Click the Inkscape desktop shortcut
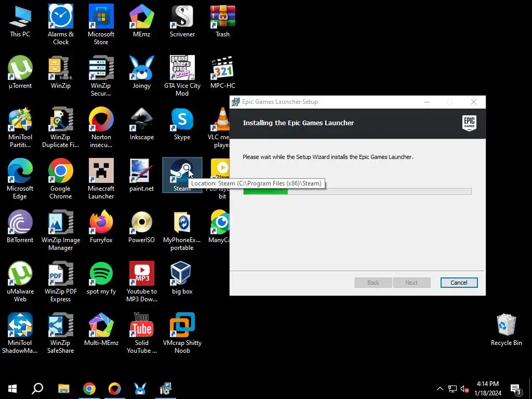The width and height of the screenshot is (532, 399). [141, 124]
